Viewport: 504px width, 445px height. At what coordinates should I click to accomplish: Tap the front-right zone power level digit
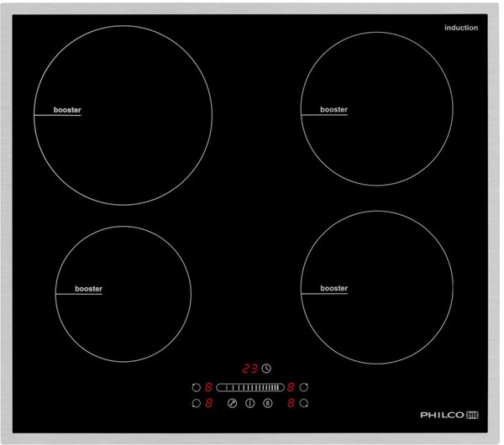pyautogui.click(x=291, y=403)
